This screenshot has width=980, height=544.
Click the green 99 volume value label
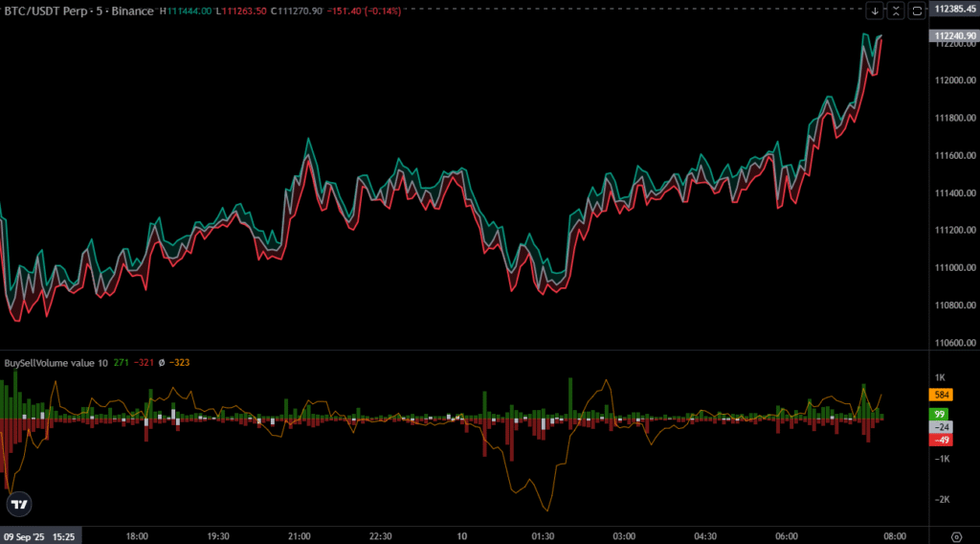pos(940,414)
